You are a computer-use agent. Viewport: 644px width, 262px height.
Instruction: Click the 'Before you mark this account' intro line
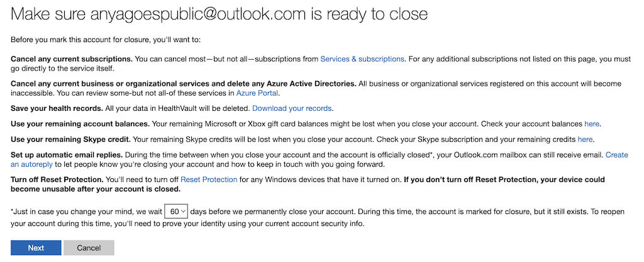[x=106, y=40]
